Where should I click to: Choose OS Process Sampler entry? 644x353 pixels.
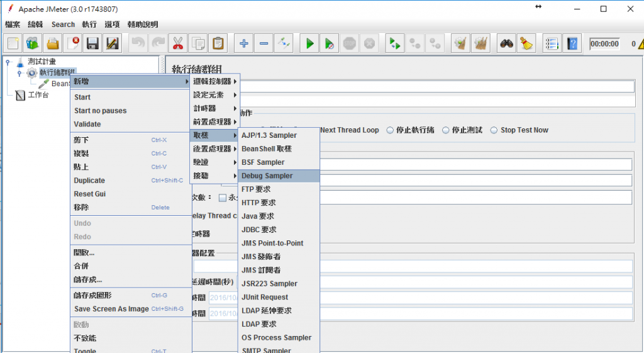click(279, 338)
